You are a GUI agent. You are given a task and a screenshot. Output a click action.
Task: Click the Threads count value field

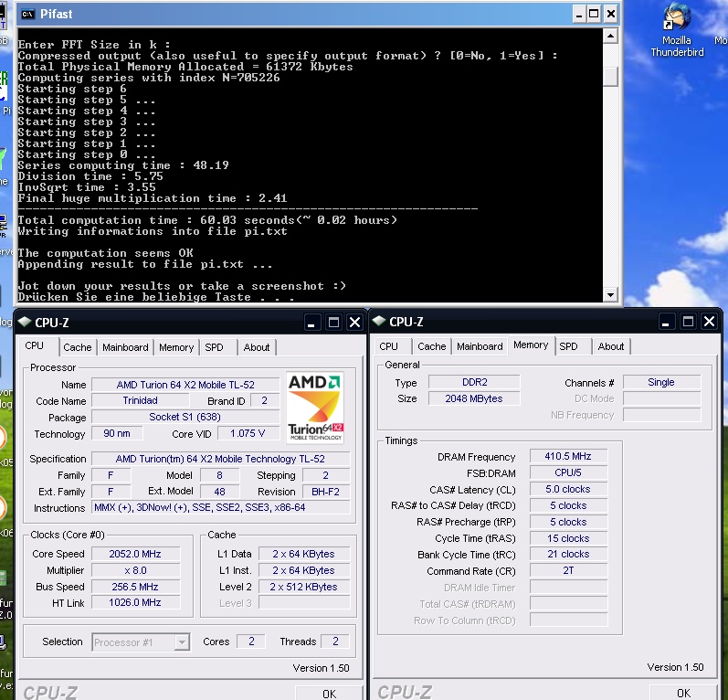[335, 642]
